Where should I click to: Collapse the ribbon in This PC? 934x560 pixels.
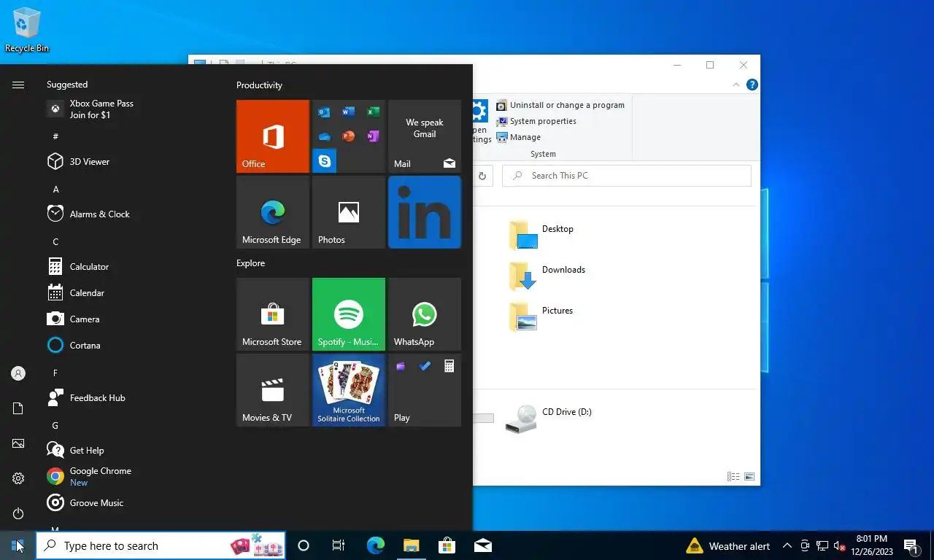tap(736, 85)
